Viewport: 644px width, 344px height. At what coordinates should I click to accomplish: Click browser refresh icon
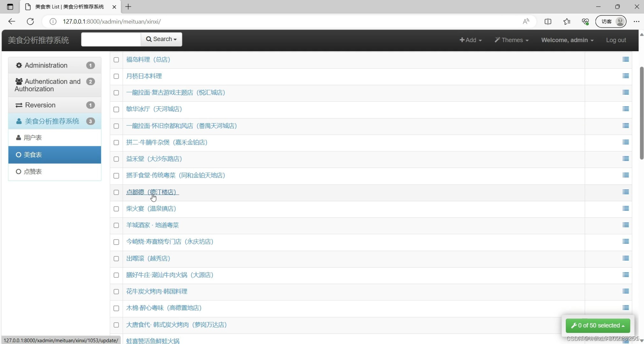tap(30, 21)
